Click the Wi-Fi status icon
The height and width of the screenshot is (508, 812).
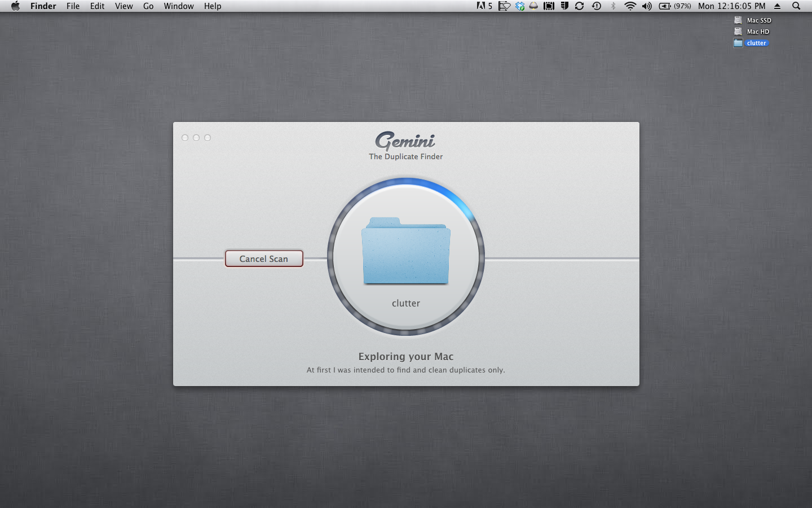[x=630, y=6]
